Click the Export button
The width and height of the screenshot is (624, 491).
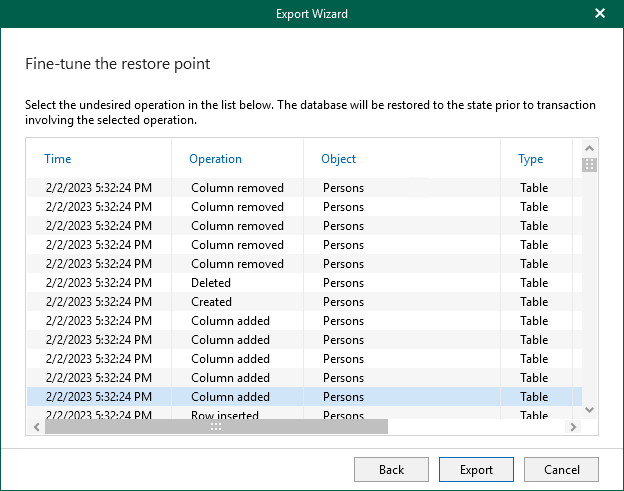[x=476, y=469]
